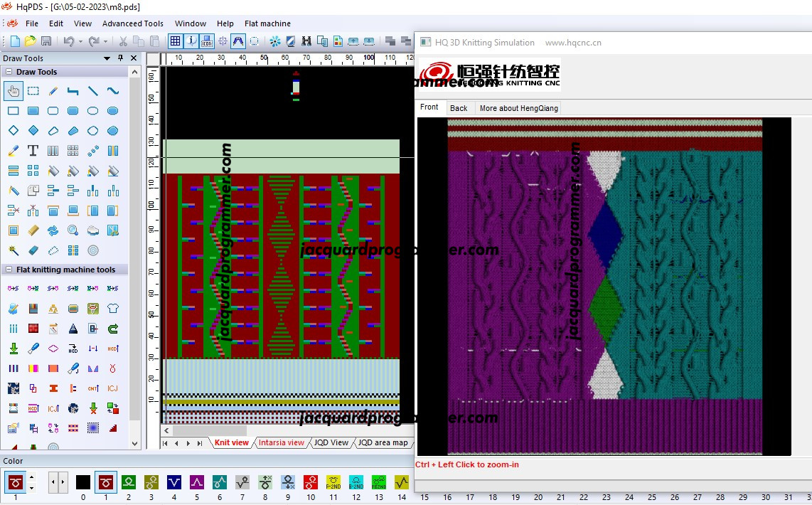Click the Draw Tools panel vertical scrollbar down arrow
Viewport: 812px width, 505px height.
[x=134, y=444]
